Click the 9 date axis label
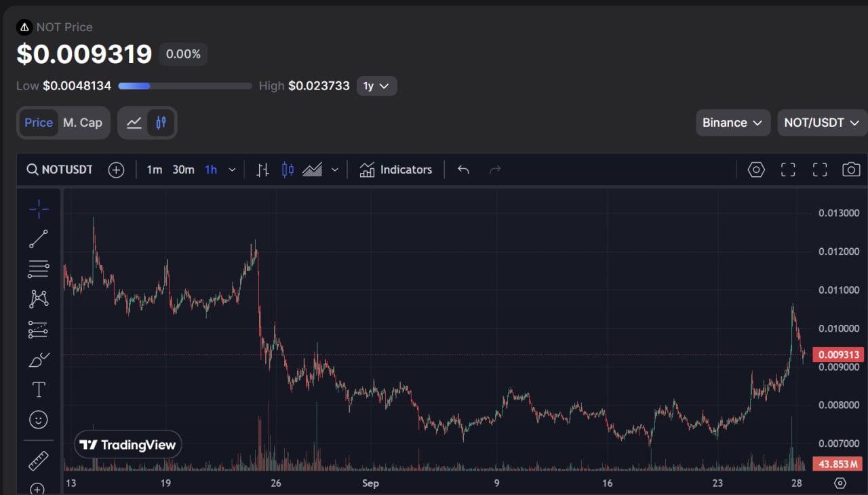 tap(497, 483)
